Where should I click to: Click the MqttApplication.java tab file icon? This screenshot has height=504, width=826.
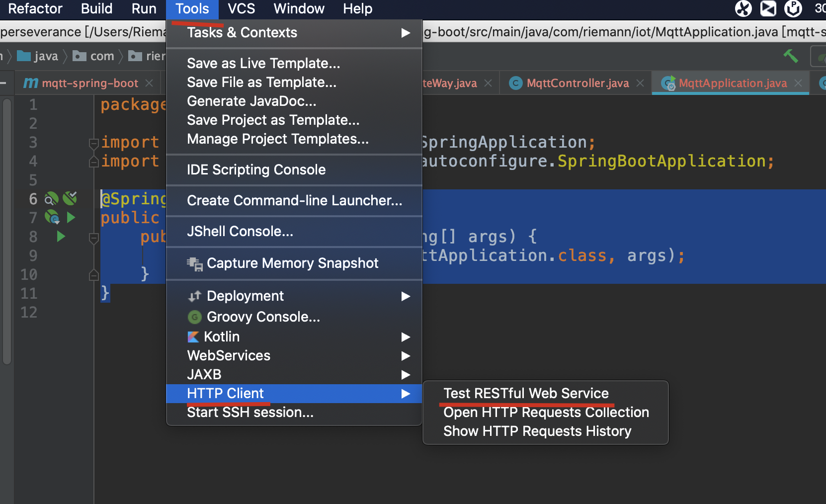668,83
